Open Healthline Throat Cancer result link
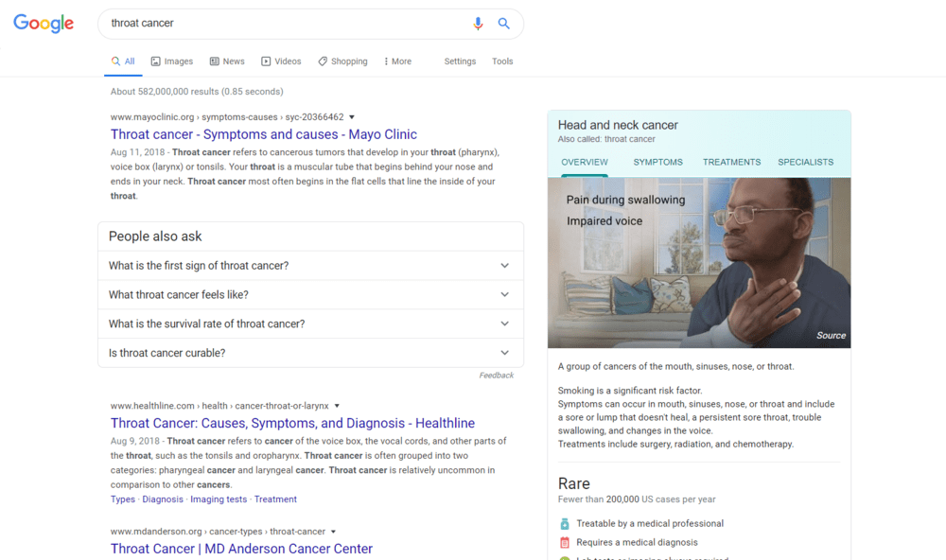 (x=292, y=423)
